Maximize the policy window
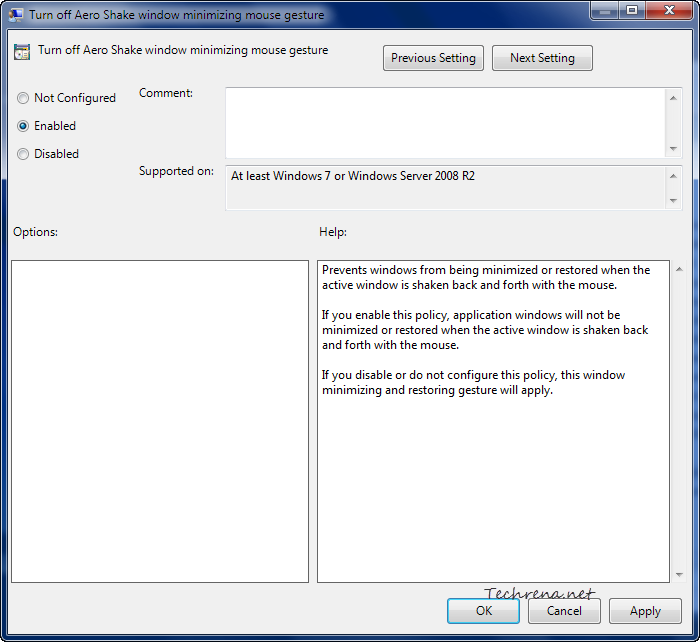700x642 pixels. 632,11
